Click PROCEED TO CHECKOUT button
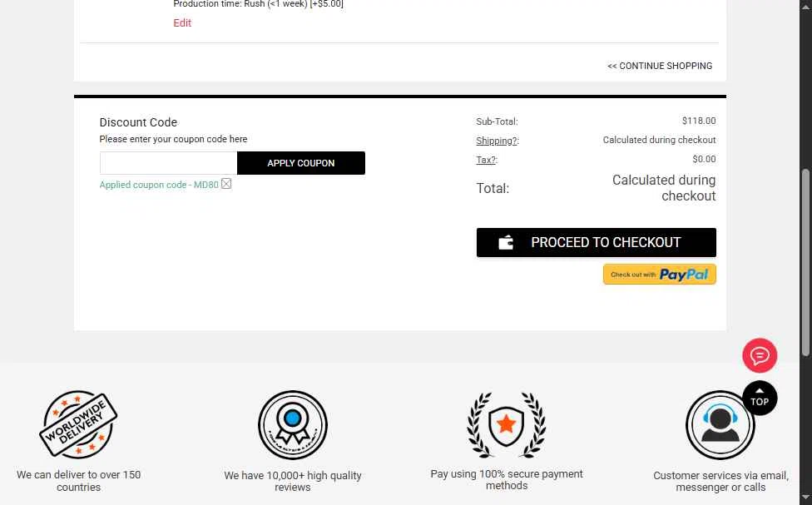Viewport: 812px width, 505px height. (x=596, y=242)
